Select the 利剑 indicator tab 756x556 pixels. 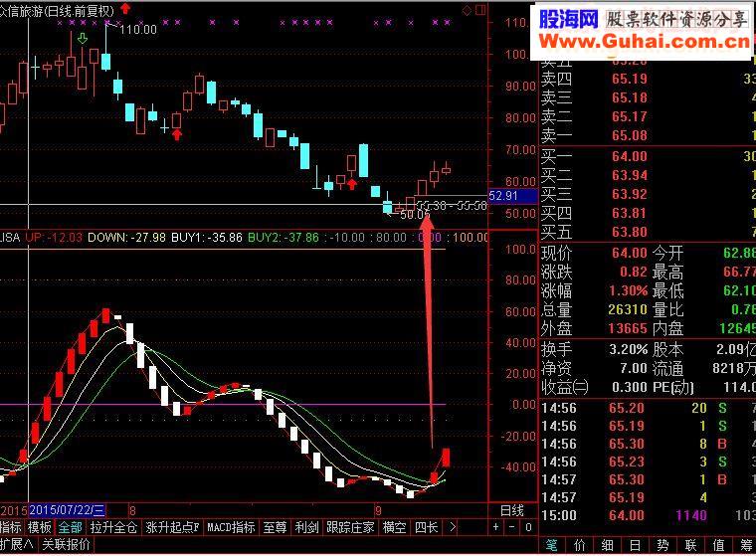coord(307,527)
